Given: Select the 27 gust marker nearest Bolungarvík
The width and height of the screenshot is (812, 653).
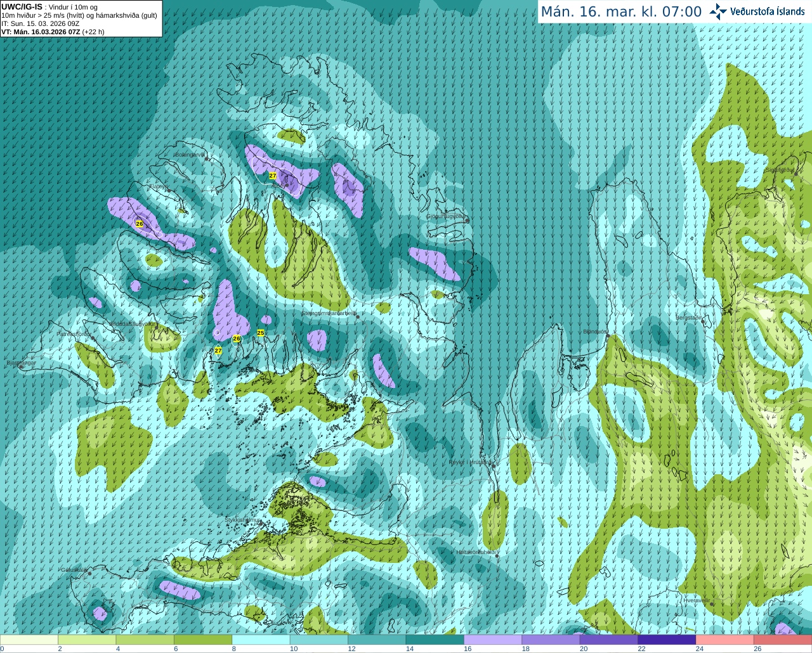Looking at the screenshot, I should point(273,176).
